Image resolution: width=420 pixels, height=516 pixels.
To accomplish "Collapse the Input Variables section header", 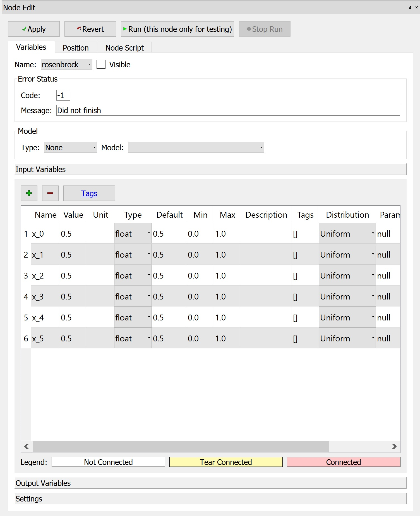I will [210, 169].
